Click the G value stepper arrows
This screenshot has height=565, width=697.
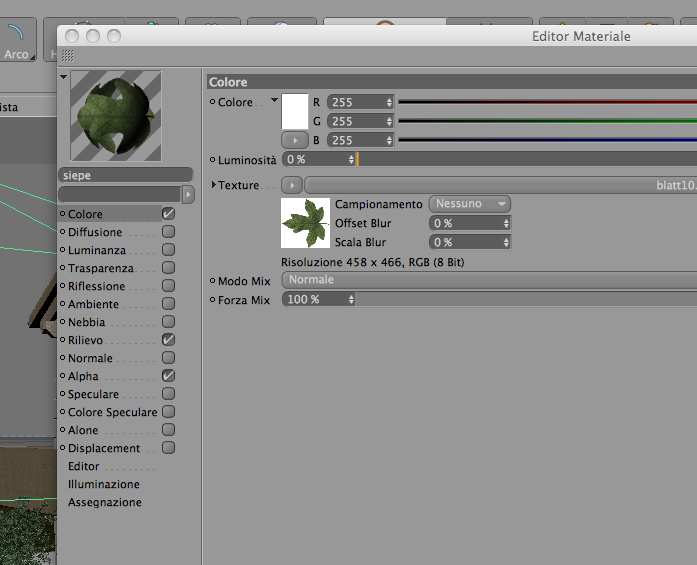(389, 121)
